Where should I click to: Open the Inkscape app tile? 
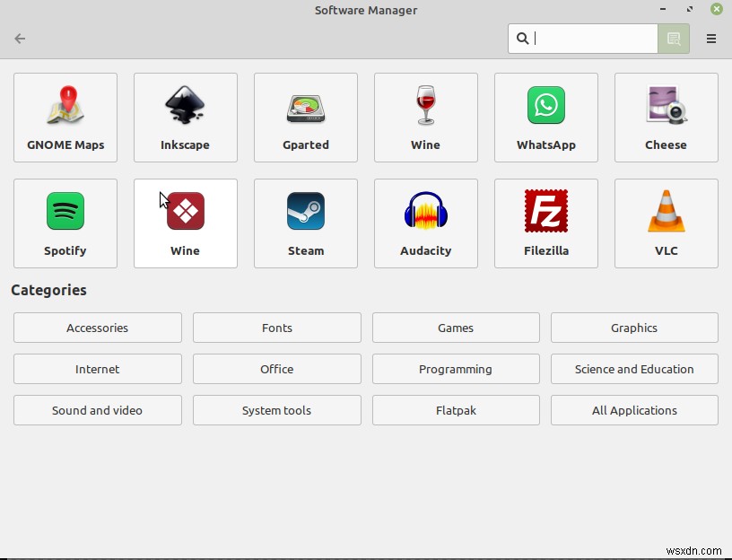point(186,118)
